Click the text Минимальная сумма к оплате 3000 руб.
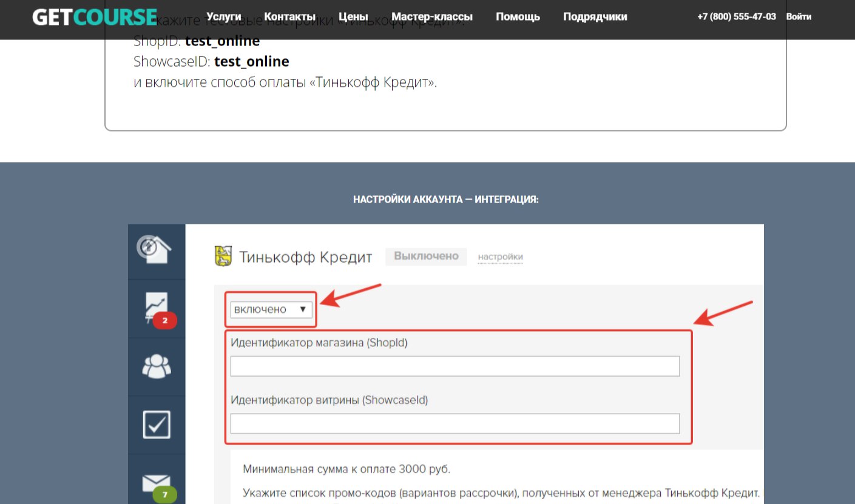Image resolution: width=855 pixels, height=504 pixels. [x=346, y=469]
